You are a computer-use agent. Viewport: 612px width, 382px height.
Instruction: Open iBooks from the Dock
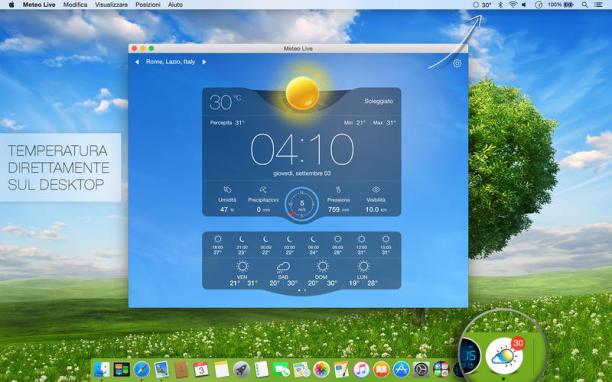381,369
